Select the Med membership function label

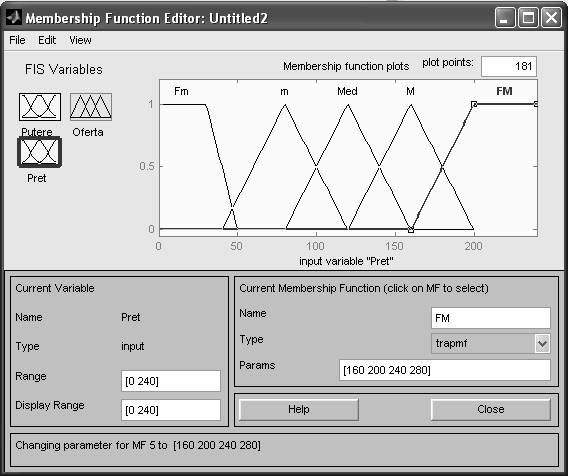[x=347, y=91]
